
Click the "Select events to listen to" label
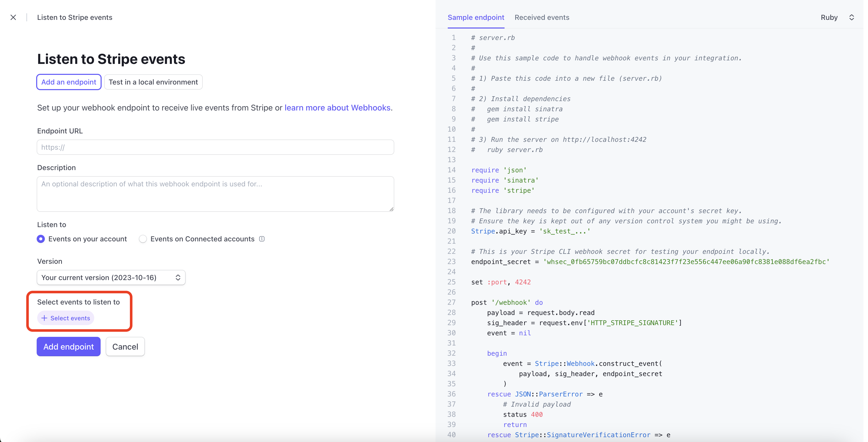[78, 302]
